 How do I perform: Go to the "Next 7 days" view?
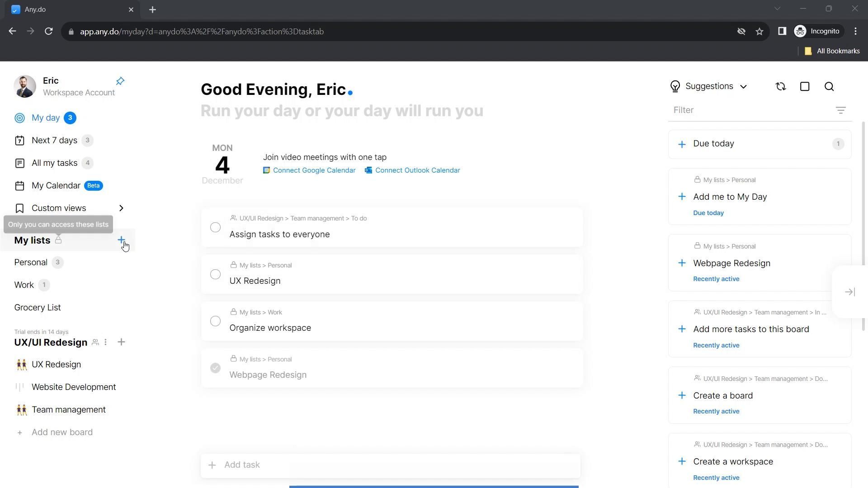(x=54, y=141)
